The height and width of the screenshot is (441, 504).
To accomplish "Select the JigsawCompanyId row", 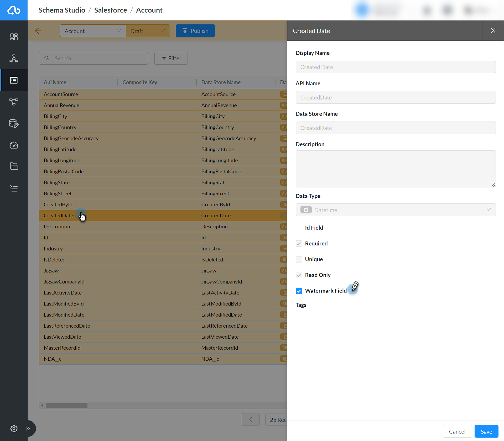I will 163,282.
